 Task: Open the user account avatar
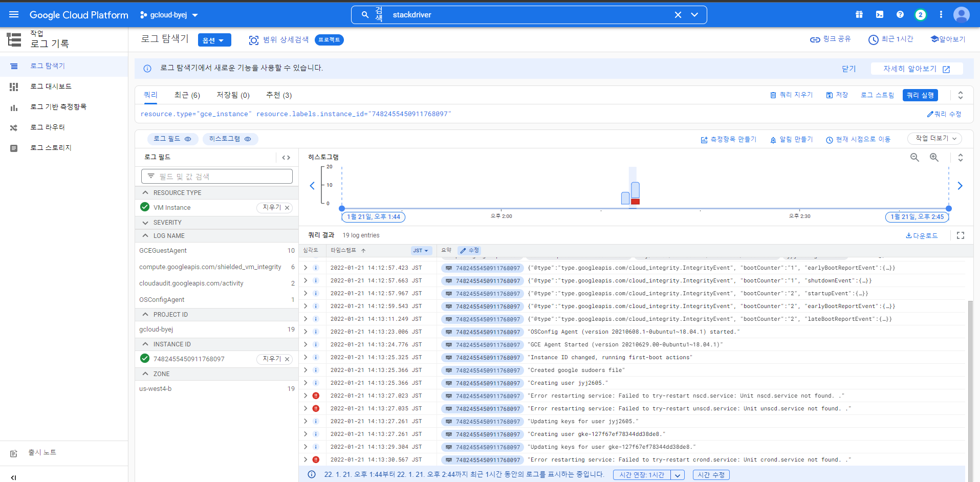(x=962, y=15)
